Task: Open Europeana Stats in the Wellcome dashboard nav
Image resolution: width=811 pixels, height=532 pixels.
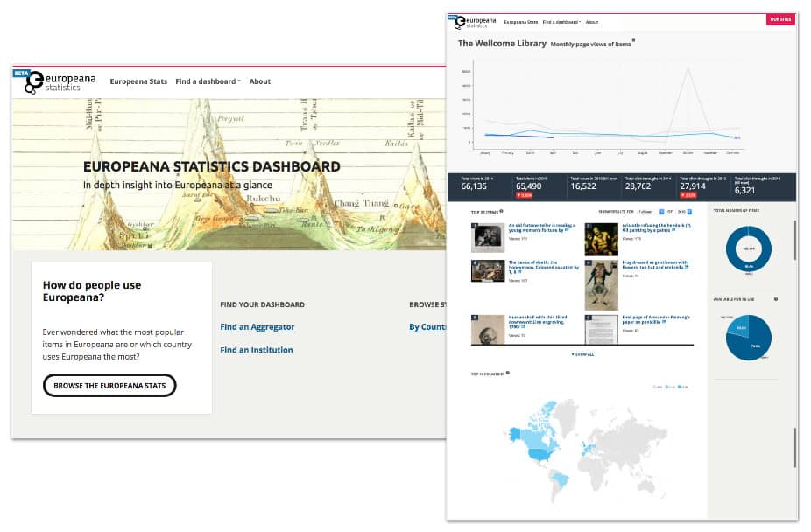Action: 521,22
